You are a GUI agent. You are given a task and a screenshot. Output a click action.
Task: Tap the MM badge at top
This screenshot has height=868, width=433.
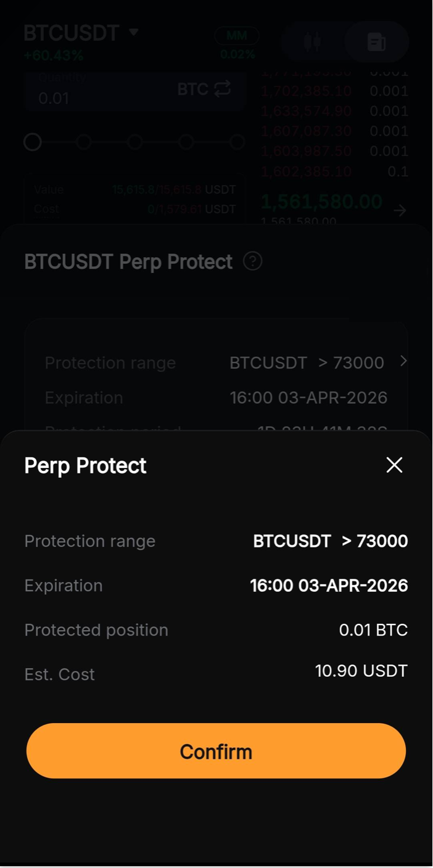point(236,36)
